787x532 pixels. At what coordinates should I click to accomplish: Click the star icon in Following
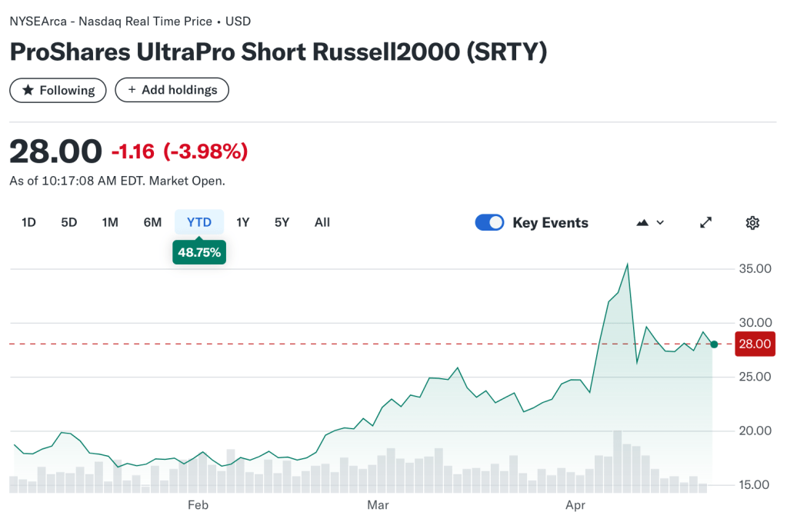coord(28,90)
